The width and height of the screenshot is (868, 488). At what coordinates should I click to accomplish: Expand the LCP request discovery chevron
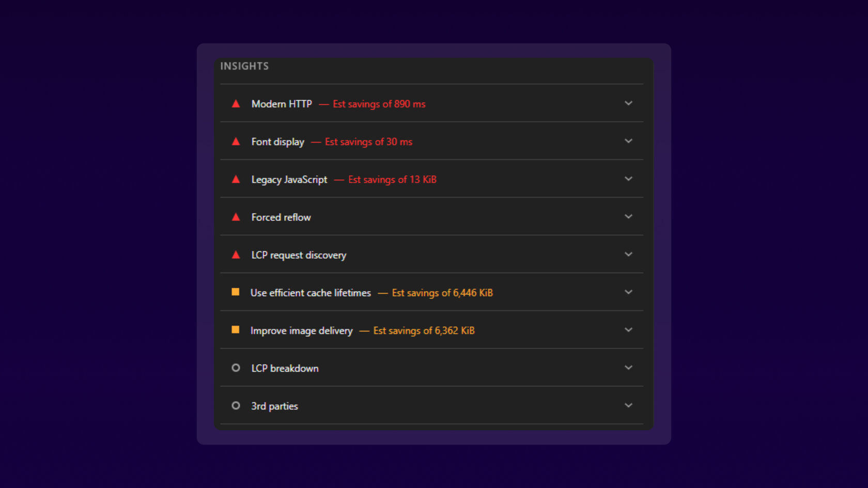pyautogui.click(x=628, y=254)
